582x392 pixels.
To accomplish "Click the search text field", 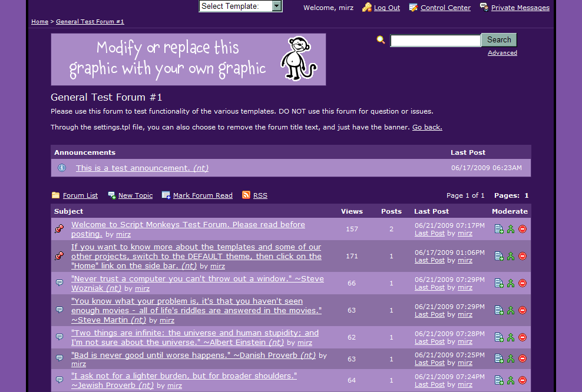I will click(x=435, y=41).
